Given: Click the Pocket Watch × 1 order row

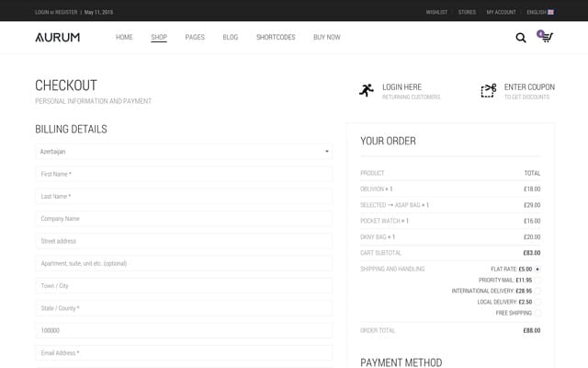Looking at the screenshot, I should click(450, 221).
